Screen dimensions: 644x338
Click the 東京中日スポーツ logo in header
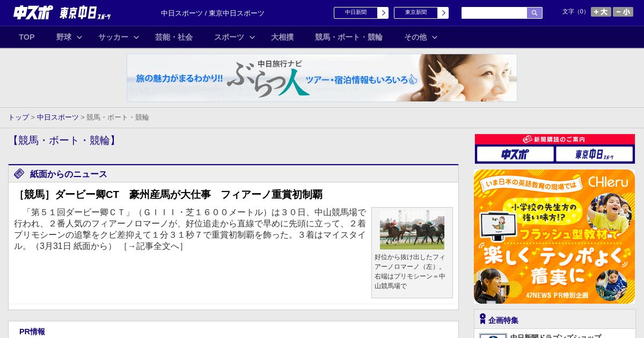click(85, 13)
